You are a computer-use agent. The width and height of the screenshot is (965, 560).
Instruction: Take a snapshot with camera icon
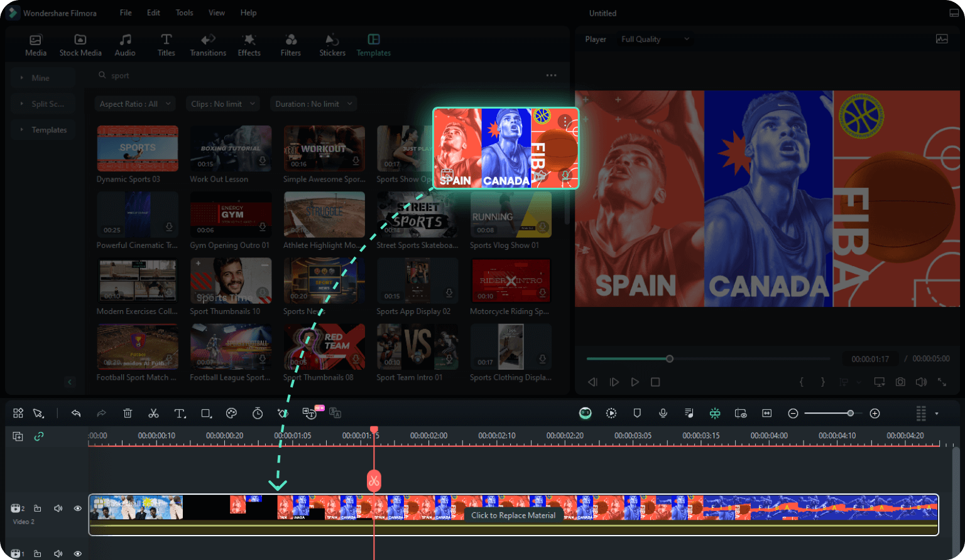click(x=900, y=382)
